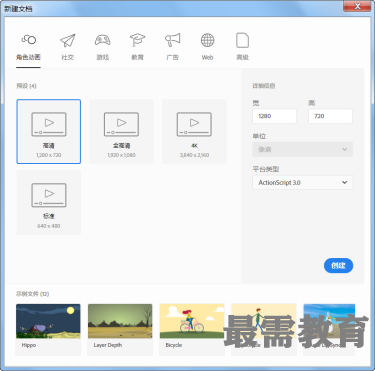Viewport: 375px width, 371px height.
Task: Close the 新建文档 dialog
Action: [x=358, y=6]
